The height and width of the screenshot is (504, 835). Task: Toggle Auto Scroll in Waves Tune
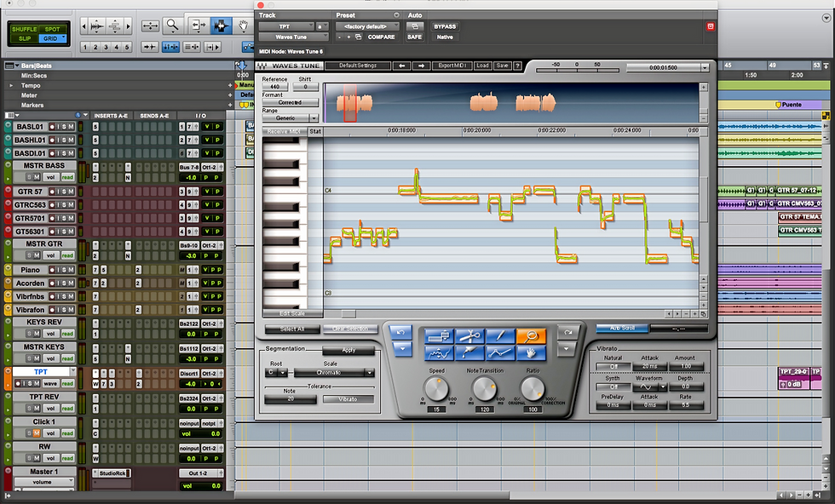[621, 329]
